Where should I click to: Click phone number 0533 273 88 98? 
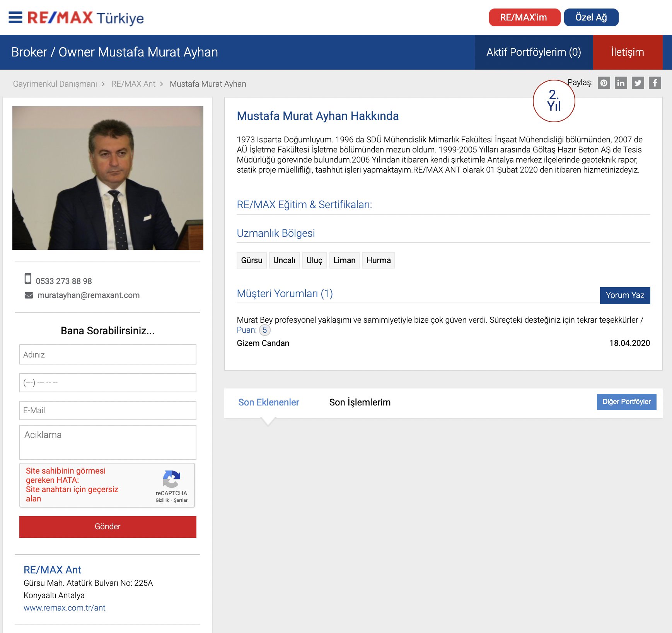click(x=64, y=281)
